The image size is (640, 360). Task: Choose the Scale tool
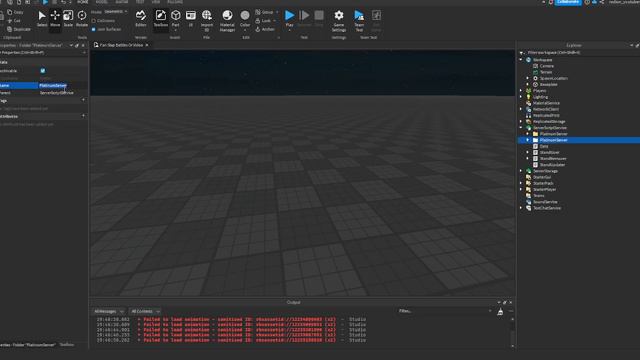(68, 18)
